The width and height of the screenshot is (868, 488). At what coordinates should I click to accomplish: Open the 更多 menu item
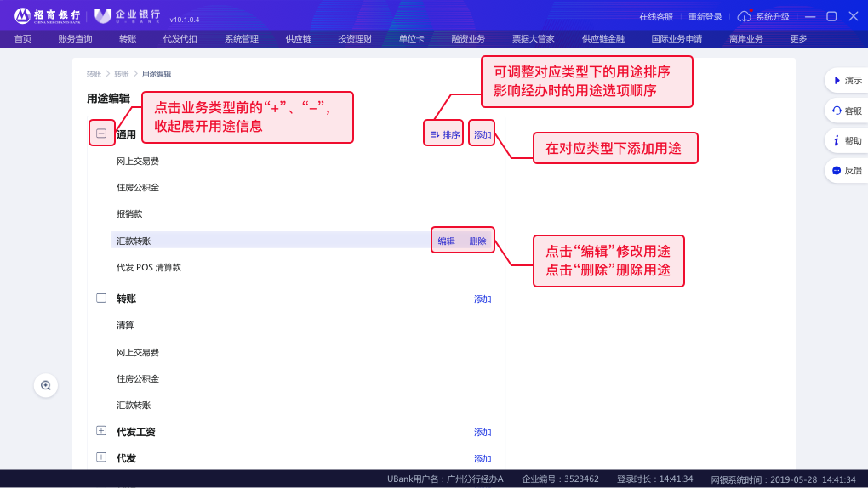(798, 38)
